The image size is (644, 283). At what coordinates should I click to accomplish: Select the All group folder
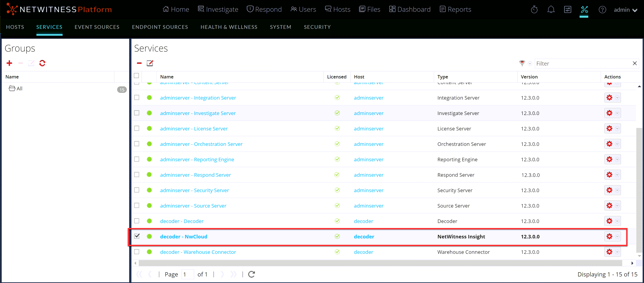(x=16, y=88)
